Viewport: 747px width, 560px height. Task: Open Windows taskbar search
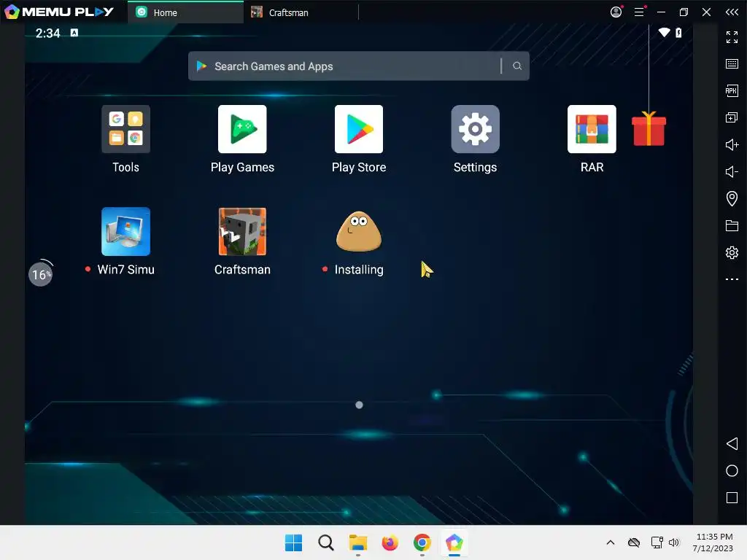pos(326,542)
